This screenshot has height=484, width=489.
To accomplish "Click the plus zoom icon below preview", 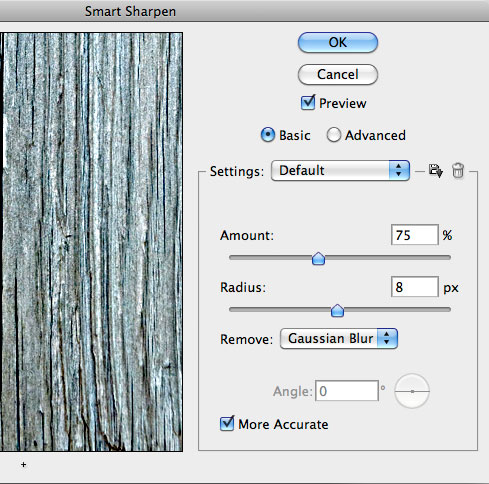I will coord(23,464).
